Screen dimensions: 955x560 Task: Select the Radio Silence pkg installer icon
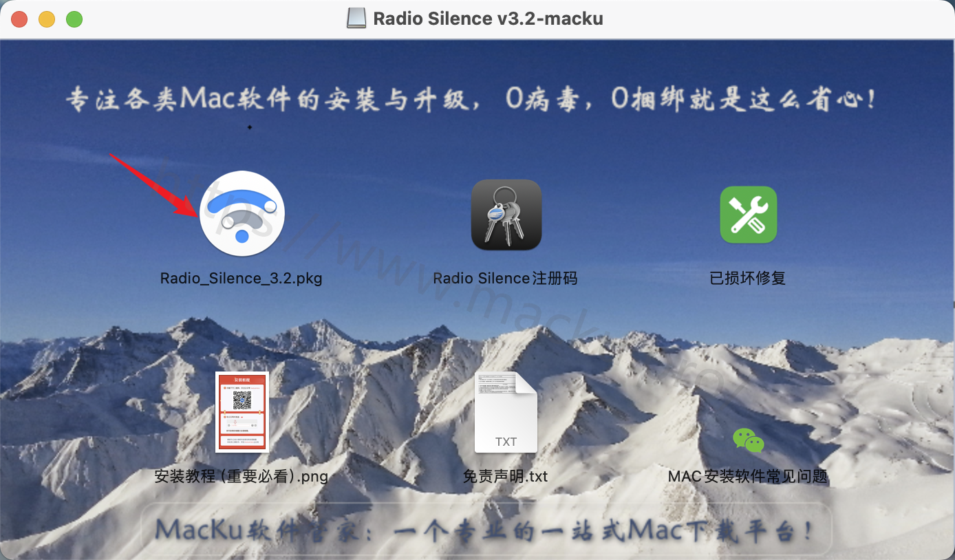242,213
